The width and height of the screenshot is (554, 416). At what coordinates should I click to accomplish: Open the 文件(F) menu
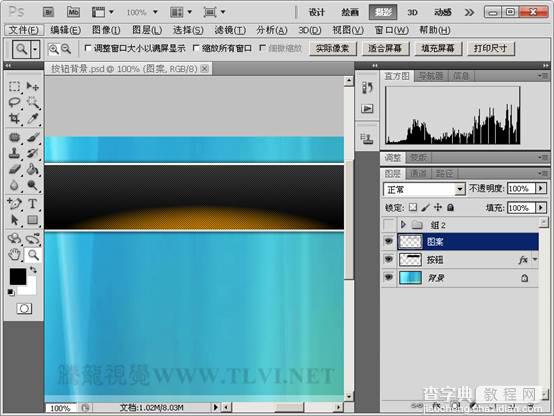[24, 30]
